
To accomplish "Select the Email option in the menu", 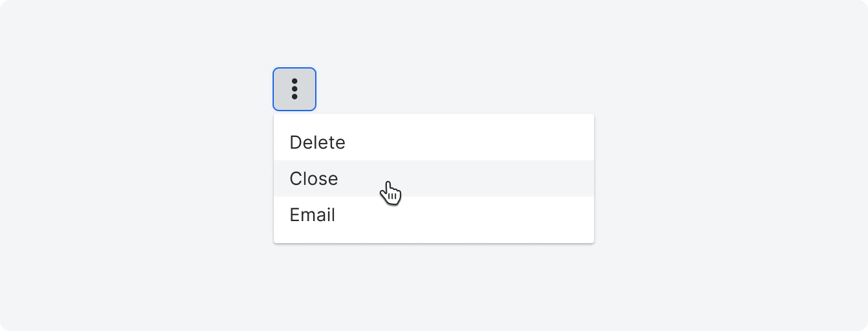I will point(434,215).
